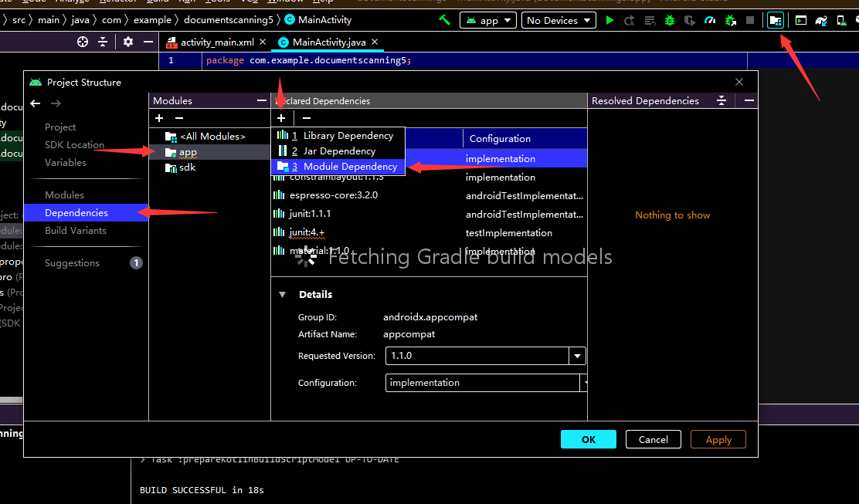Open the app run configuration dropdown
This screenshot has height=504, width=859.
pos(488,20)
